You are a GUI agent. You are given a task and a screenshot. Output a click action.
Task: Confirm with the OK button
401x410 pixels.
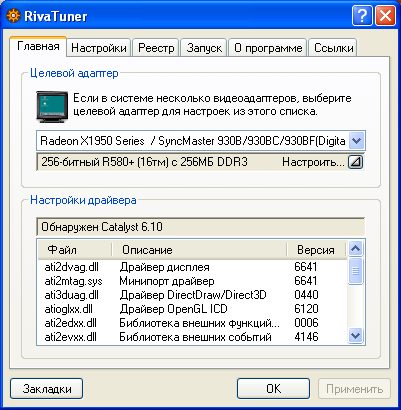pyautogui.click(x=273, y=389)
